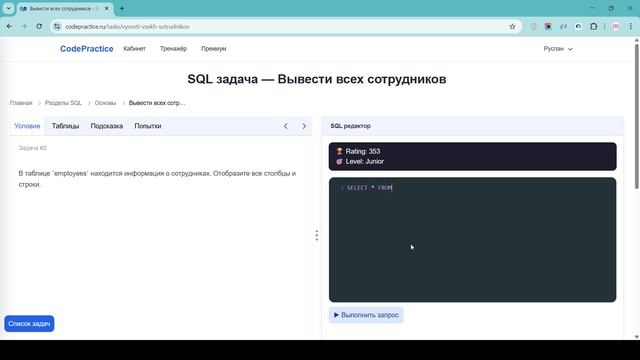The height and width of the screenshot is (360, 640).
Task: Expand the Руслан user dropdown
Action: [x=558, y=49]
